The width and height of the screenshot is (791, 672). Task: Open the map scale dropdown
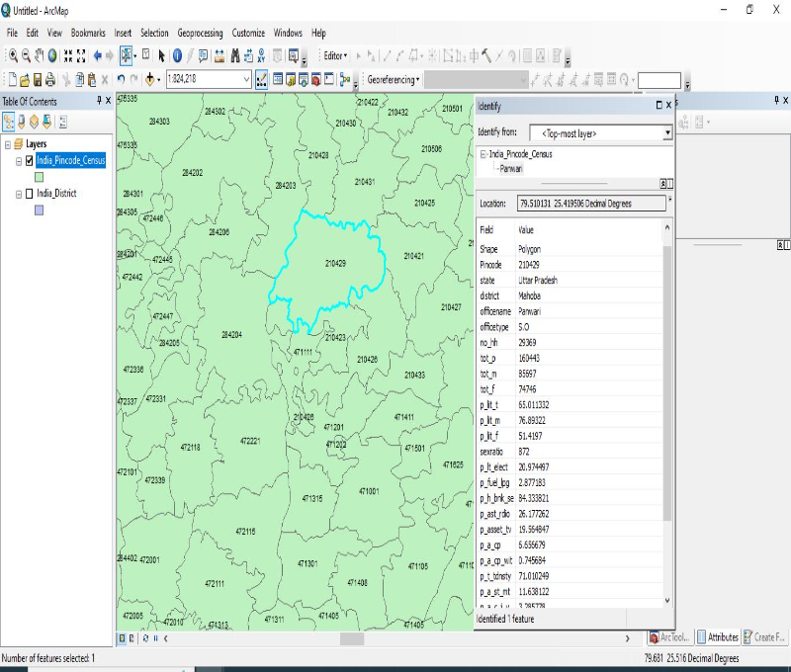click(246, 79)
